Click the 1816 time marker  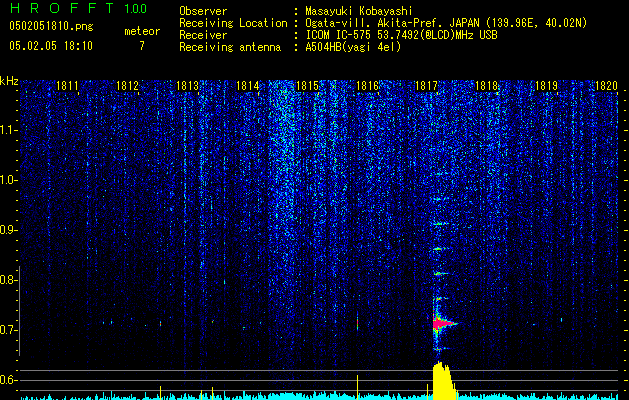click(367, 86)
